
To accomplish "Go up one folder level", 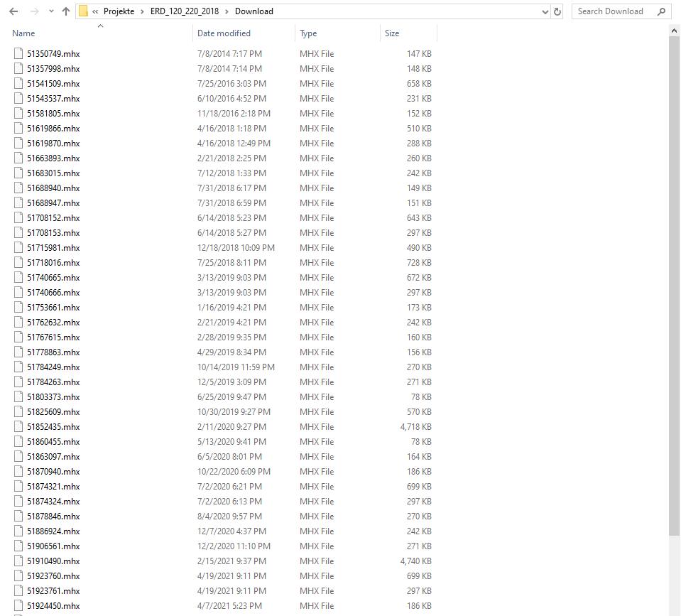I will (66, 11).
